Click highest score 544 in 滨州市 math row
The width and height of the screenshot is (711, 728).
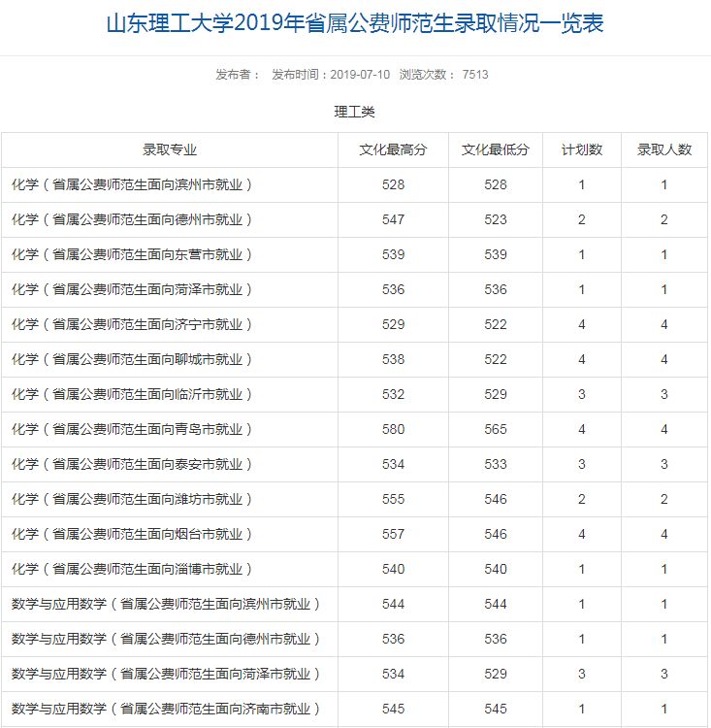pyautogui.click(x=393, y=604)
